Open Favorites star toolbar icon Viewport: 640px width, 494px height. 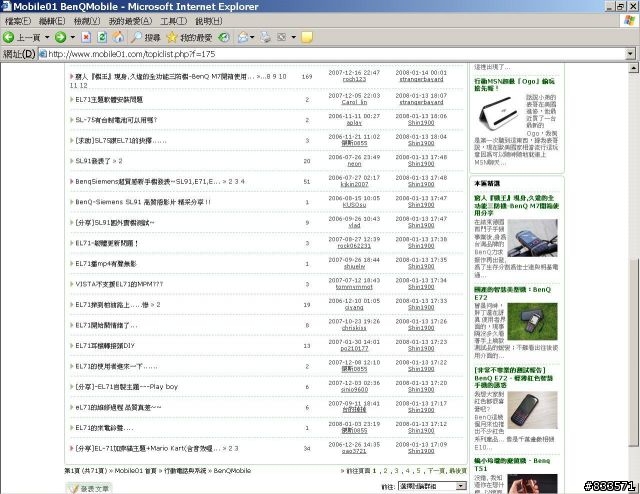[172, 38]
